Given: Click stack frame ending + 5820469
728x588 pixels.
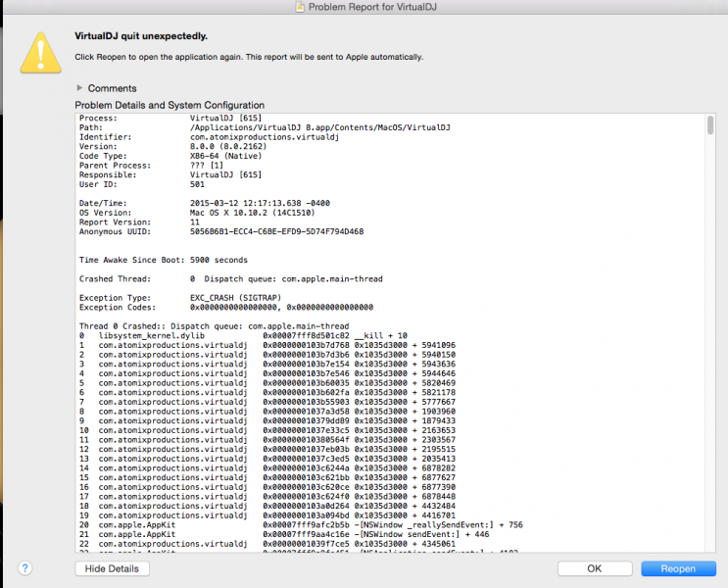Looking at the screenshot, I should tap(267, 383).
